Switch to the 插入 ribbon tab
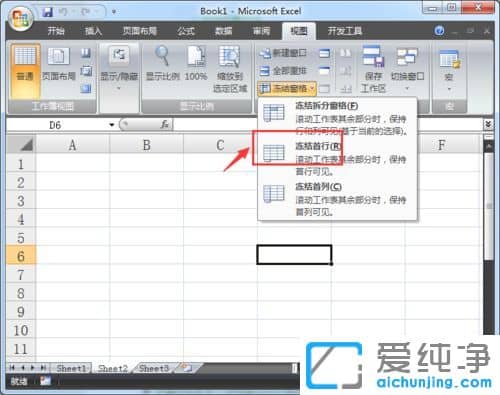 click(x=93, y=31)
